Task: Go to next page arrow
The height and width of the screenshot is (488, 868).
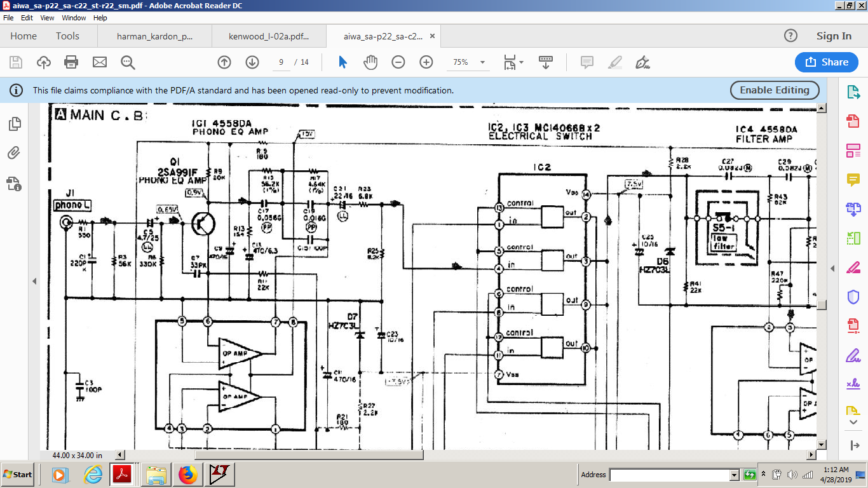Action: coord(252,62)
